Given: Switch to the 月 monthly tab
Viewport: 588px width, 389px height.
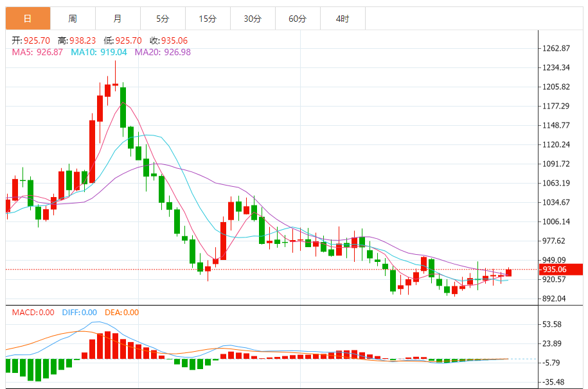Looking at the screenshot, I should click(x=118, y=19).
